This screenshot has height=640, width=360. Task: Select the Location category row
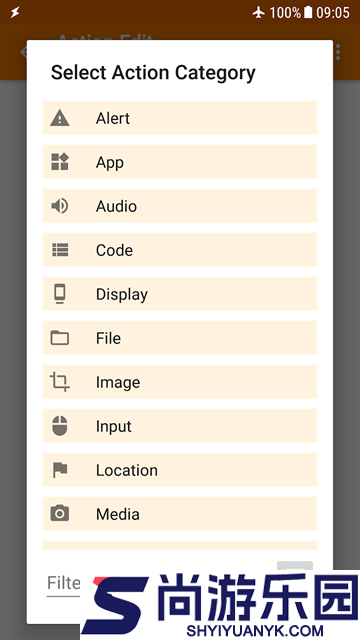click(x=180, y=471)
